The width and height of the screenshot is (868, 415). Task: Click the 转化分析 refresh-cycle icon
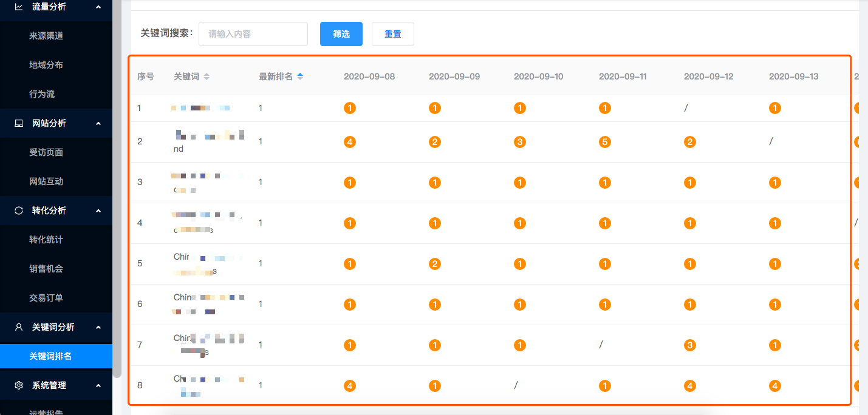tap(19, 211)
